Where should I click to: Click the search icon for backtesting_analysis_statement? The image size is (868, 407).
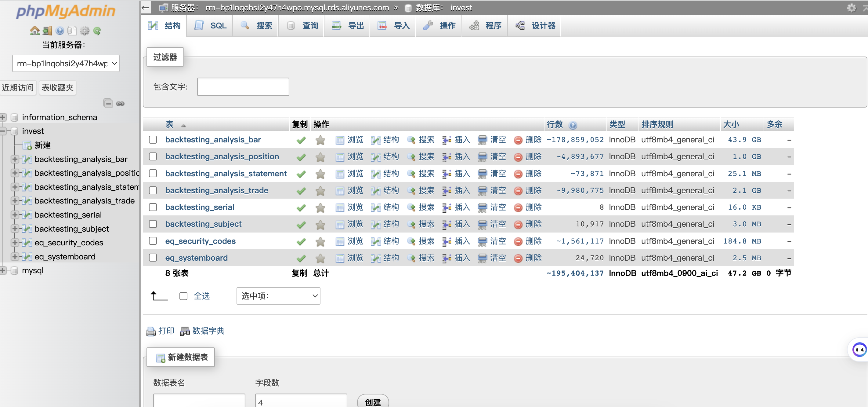pyautogui.click(x=411, y=174)
